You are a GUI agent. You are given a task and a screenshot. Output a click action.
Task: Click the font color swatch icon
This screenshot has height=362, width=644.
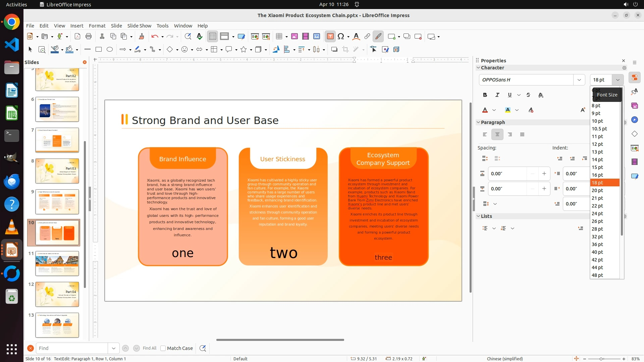click(x=485, y=110)
